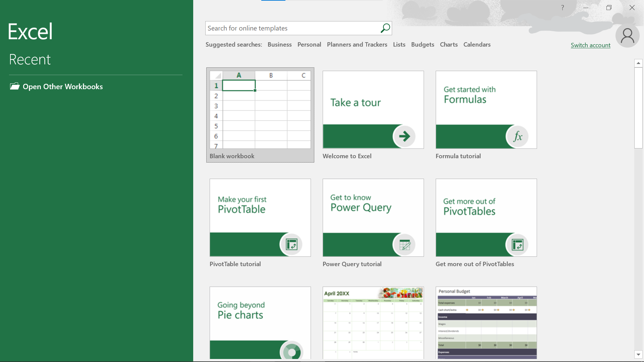Image resolution: width=644 pixels, height=362 pixels.
Task: Select the Charts suggested search
Action: tap(449, 45)
